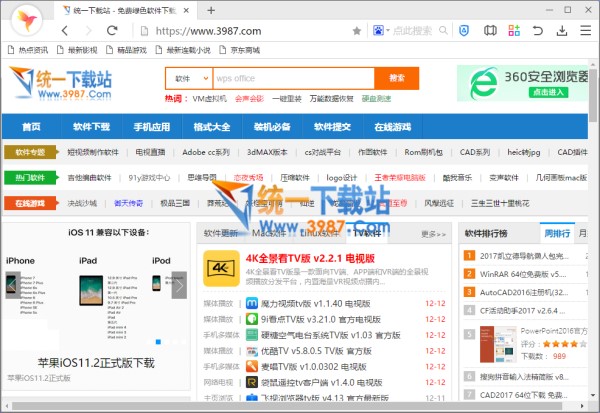Show next slide in iOS carousel

pyautogui.click(x=179, y=286)
